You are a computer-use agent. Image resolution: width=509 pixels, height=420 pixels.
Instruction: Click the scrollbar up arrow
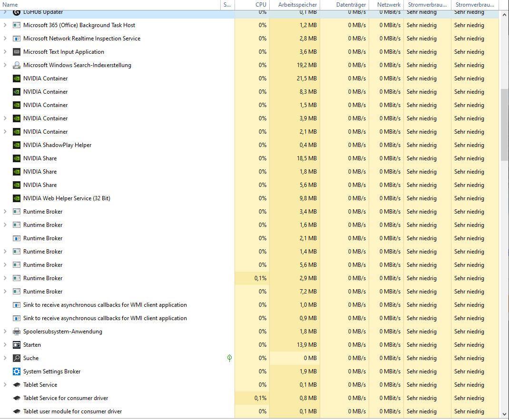[504, 15]
